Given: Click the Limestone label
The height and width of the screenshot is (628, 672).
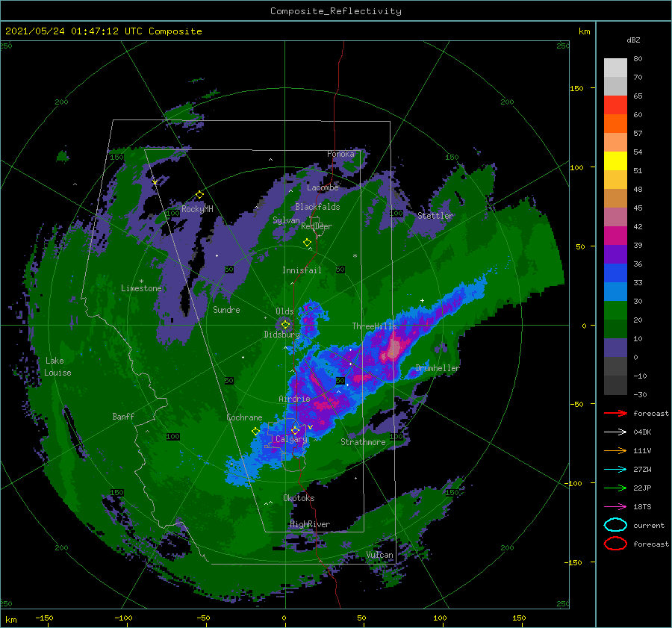Looking at the screenshot, I should point(141,288).
